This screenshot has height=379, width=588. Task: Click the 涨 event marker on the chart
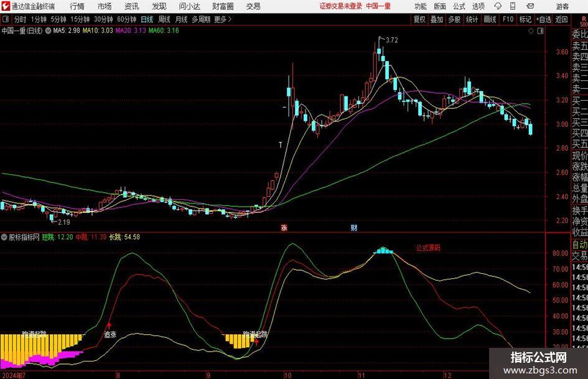[284, 227]
